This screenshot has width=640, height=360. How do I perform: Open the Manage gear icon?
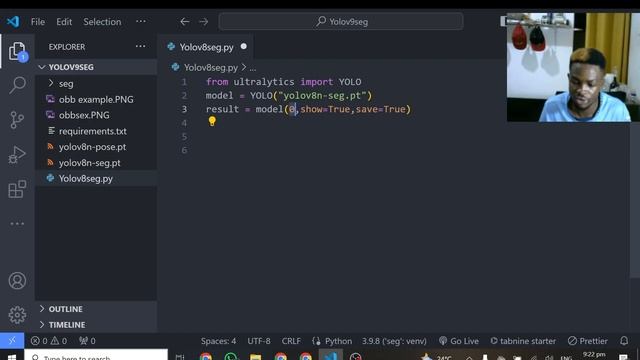click(17, 315)
